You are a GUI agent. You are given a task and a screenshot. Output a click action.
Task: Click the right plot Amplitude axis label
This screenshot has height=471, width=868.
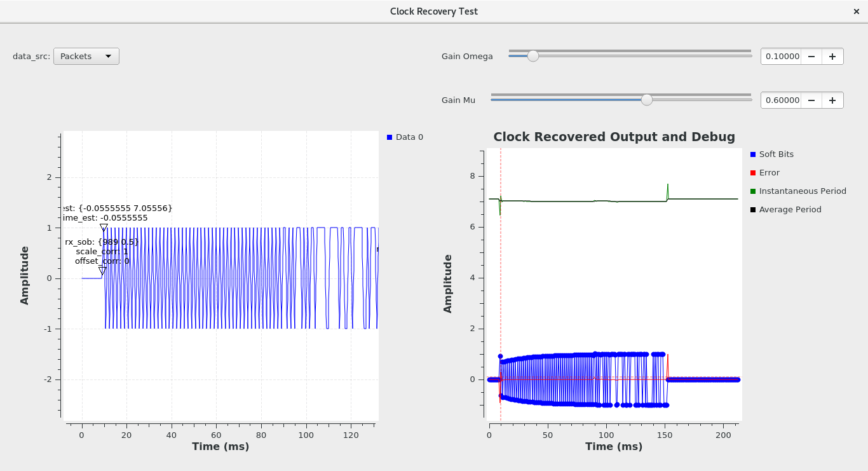[448, 283]
